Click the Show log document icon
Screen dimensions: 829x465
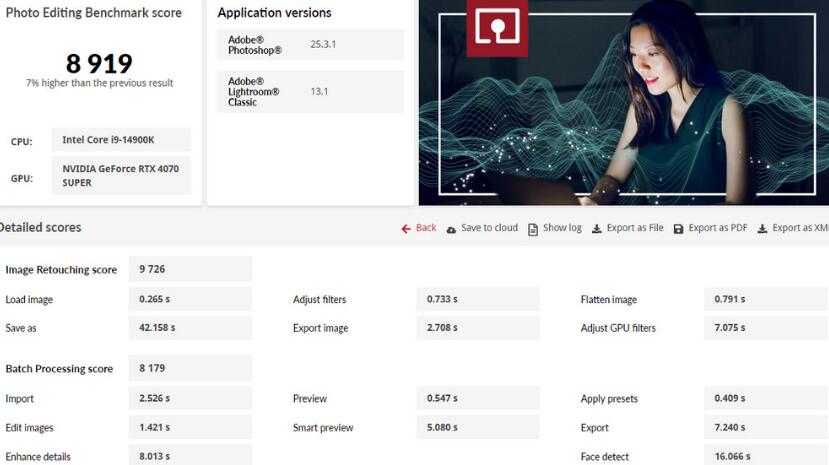tap(533, 228)
